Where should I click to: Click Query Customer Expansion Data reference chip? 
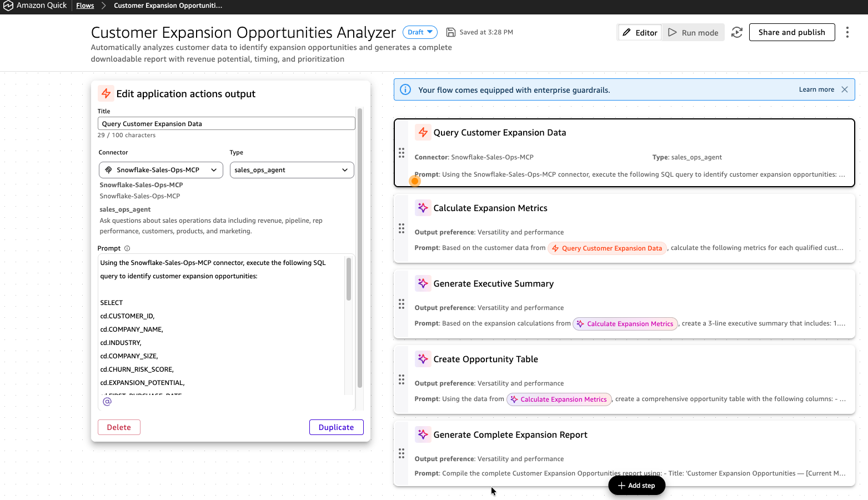click(607, 248)
